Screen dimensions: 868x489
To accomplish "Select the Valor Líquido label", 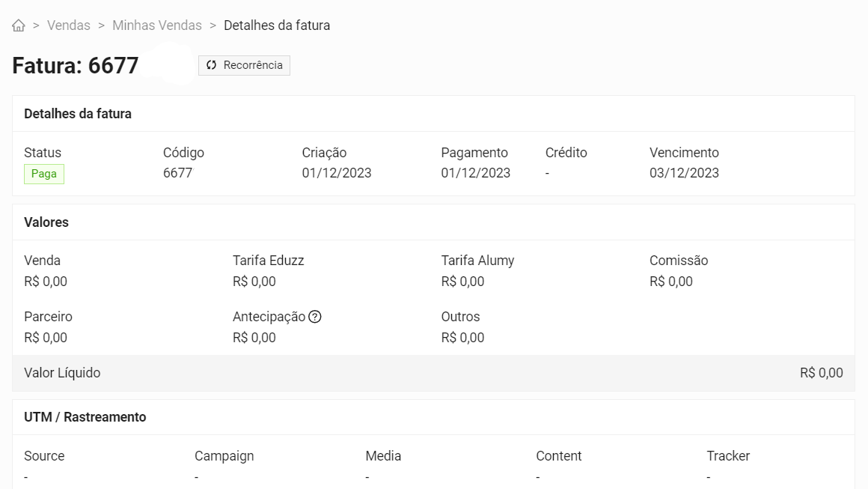I will pyautogui.click(x=62, y=373).
